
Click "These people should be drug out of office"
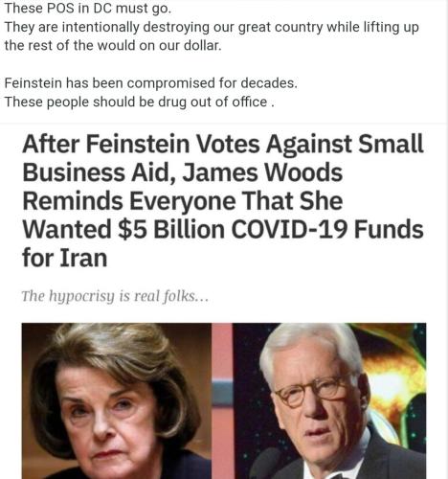click(139, 102)
